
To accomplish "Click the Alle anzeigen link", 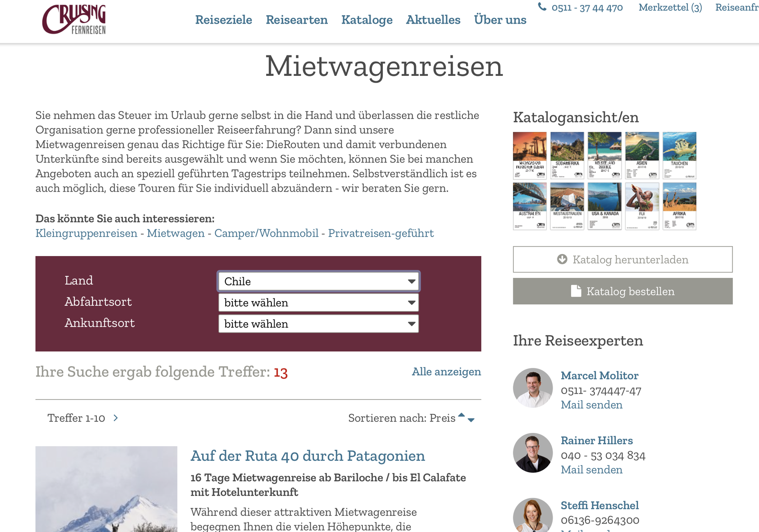I will [x=446, y=372].
